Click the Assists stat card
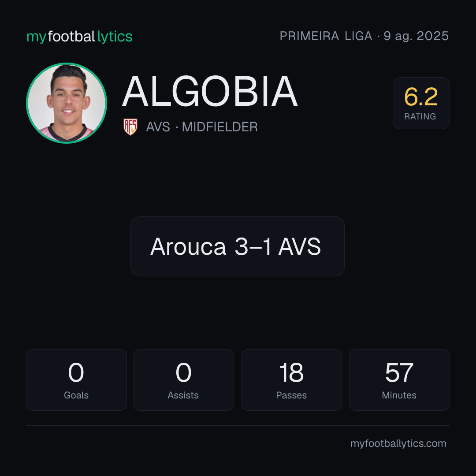Image resolution: width=476 pixels, height=476 pixels. point(184,380)
